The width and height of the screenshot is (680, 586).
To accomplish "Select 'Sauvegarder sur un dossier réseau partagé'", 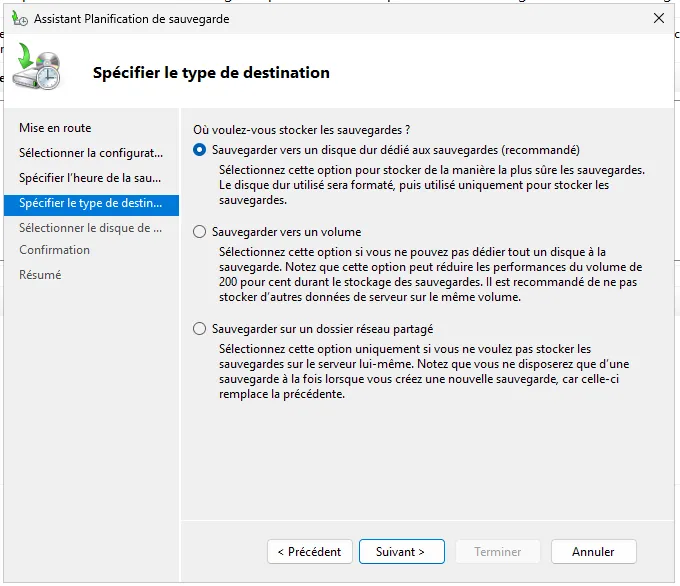I will coord(200,329).
